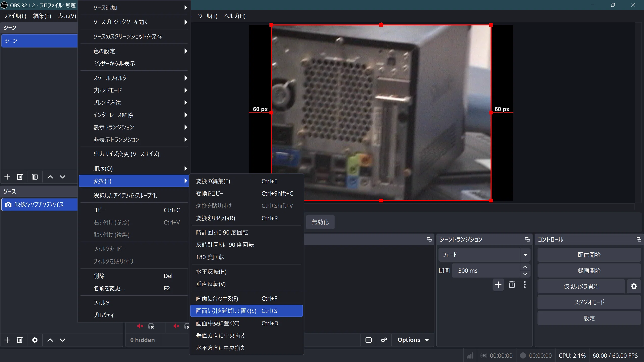Add a new scene with plus icon
Viewport: 644px width, 362px height.
(x=7, y=177)
